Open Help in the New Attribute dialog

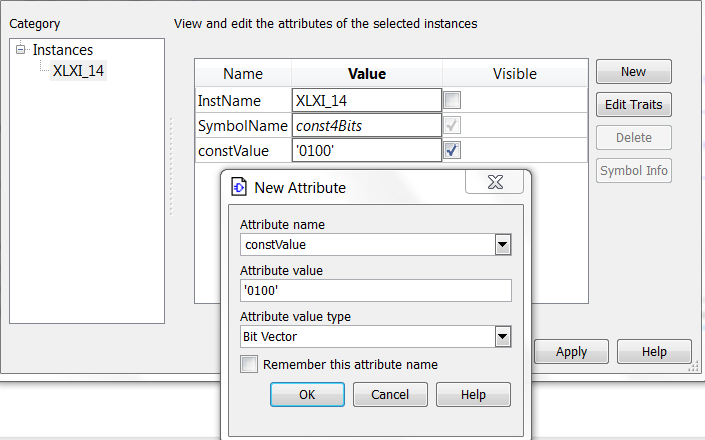coord(473,395)
